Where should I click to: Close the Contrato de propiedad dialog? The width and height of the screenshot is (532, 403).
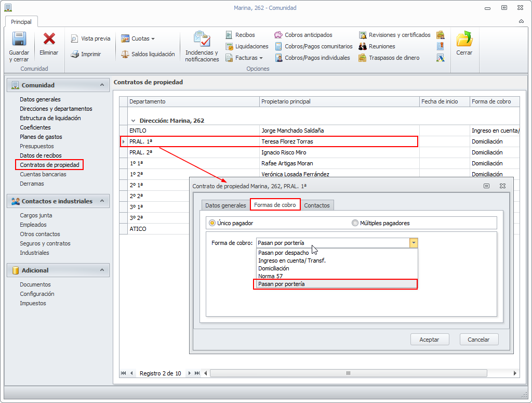[x=502, y=186]
